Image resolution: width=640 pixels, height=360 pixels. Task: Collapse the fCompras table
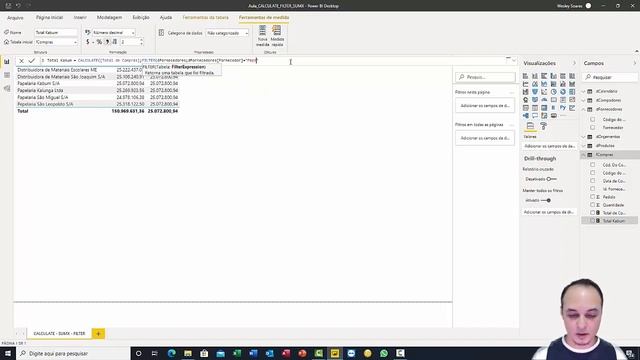pyautogui.click(x=584, y=155)
